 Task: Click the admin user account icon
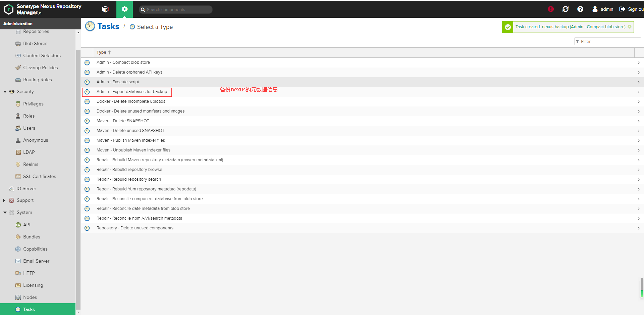[x=595, y=9]
